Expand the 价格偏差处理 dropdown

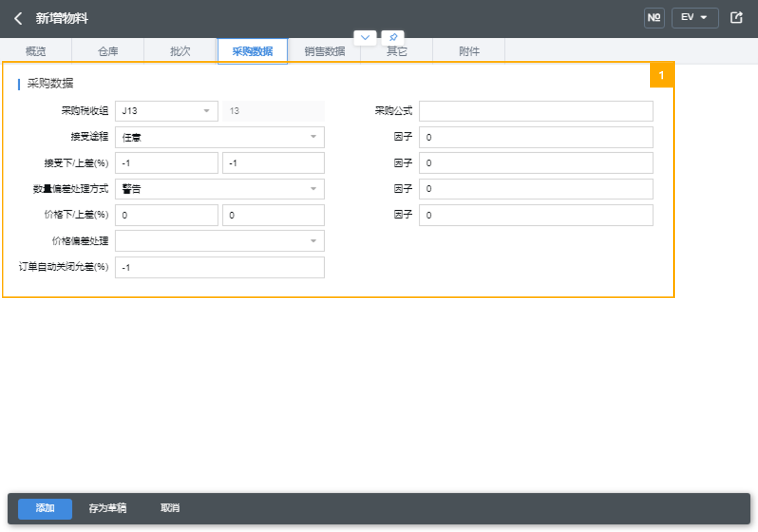[313, 241]
